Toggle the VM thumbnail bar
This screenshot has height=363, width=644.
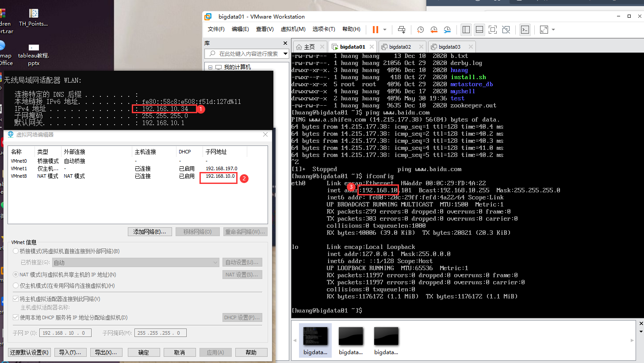click(480, 30)
